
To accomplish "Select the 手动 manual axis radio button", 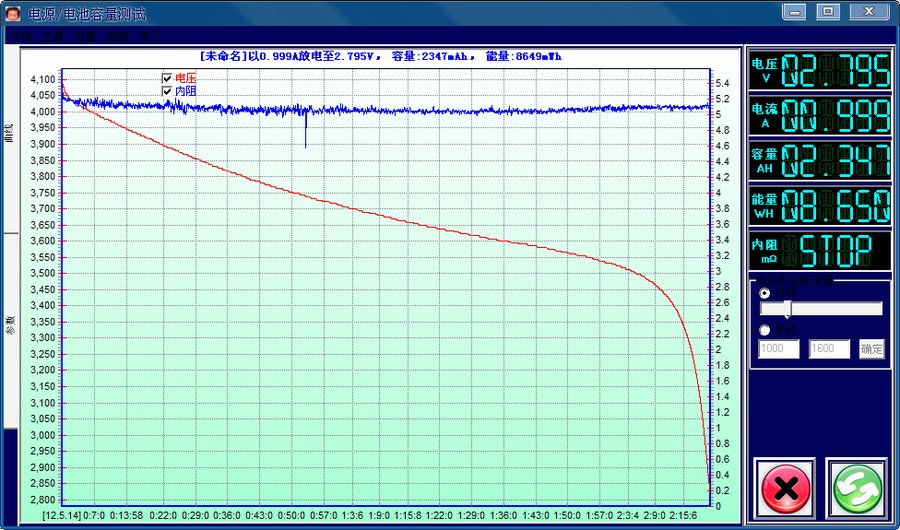I will point(765,330).
